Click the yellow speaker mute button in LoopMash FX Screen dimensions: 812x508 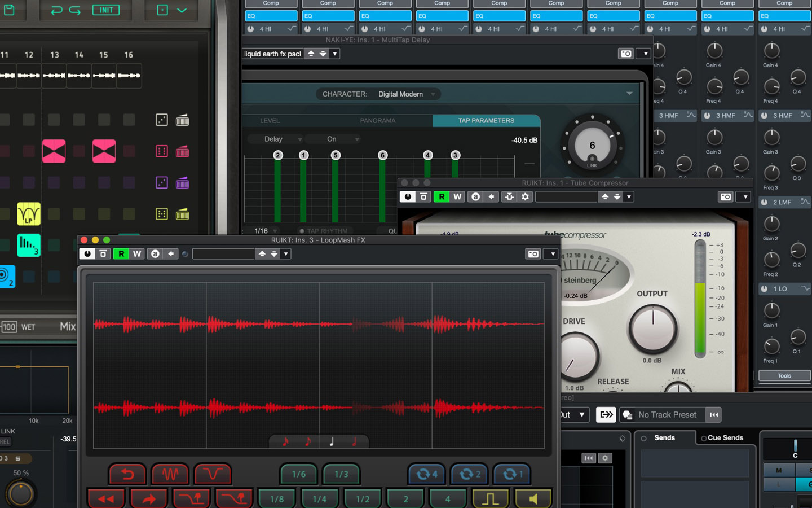coord(533,499)
